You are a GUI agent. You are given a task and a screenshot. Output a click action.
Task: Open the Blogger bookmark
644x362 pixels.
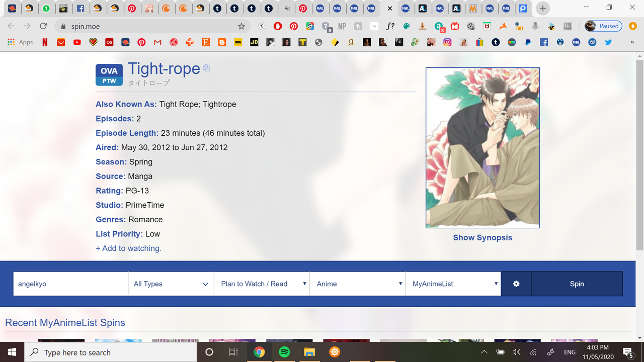coord(222,43)
